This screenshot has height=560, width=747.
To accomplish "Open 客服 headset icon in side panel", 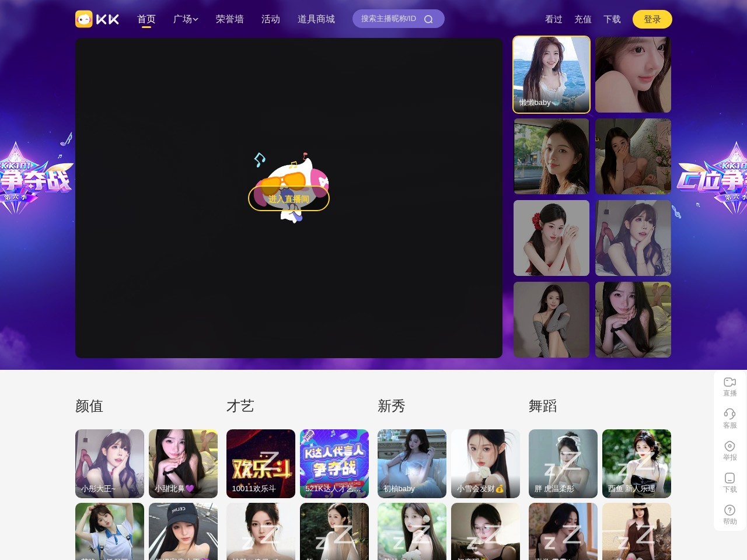I will coord(729,414).
